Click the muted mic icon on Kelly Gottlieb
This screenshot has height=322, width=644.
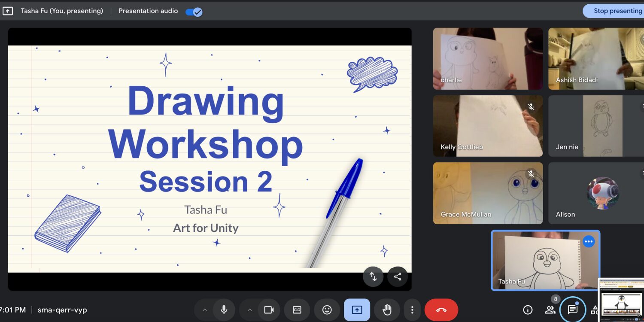click(531, 107)
